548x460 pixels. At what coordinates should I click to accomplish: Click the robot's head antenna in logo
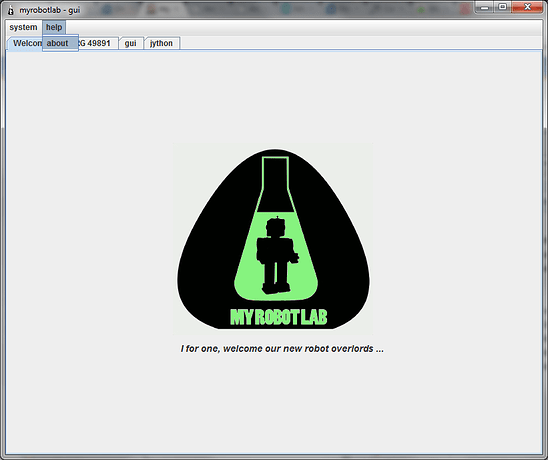coord(277,218)
